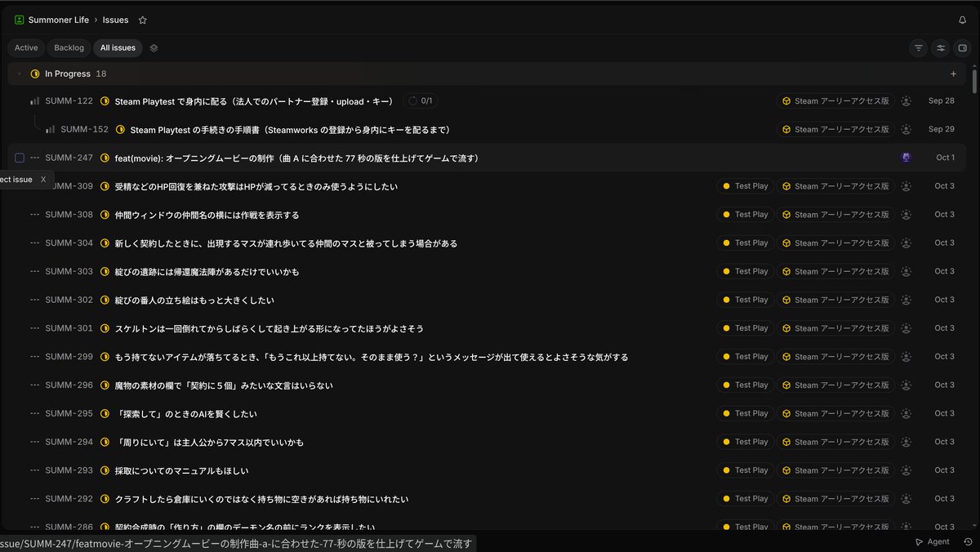Image resolution: width=980 pixels, height=552 pixels.
Task: Toggle the right sidebar panel icon
Action: coord(962,48)
